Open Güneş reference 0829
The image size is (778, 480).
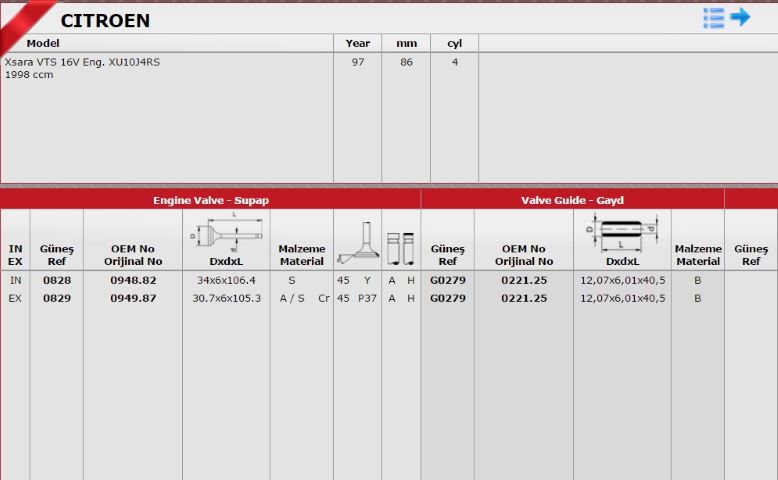(57, 298)
